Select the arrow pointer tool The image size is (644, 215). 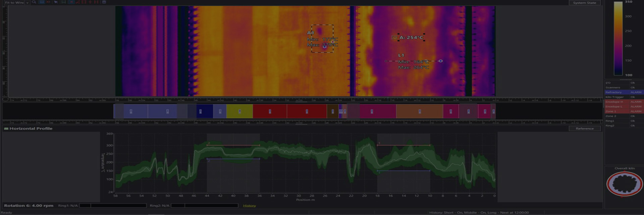(x=56, y=2)
